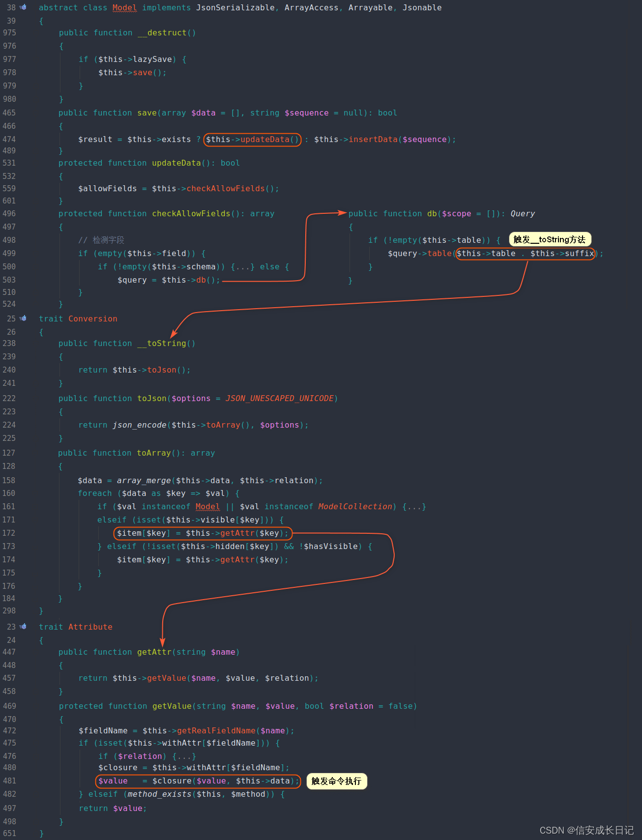This screenshot has height=840, width=642.
Task: Expand folded {...} after if ($relation) on line 476
Action: click(x=184, y=756)
